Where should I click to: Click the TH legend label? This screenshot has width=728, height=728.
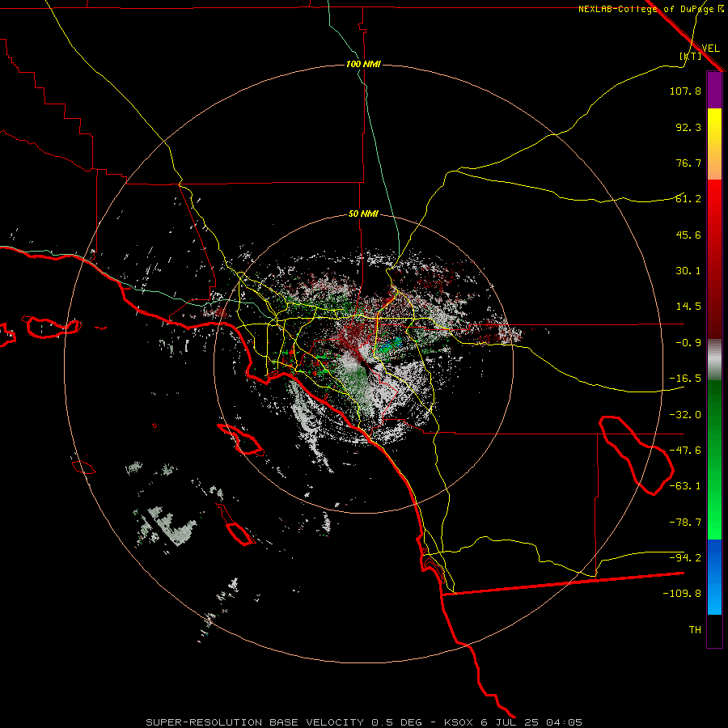(x=695, y=630)
